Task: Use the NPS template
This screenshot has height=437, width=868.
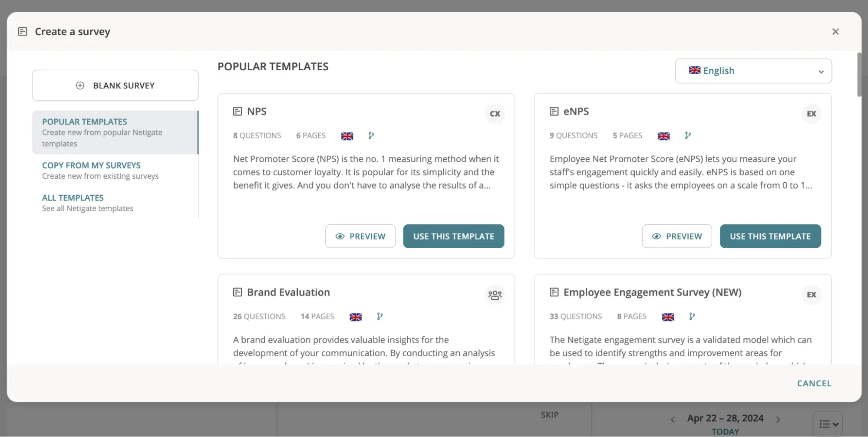Action: click(453, 236)
